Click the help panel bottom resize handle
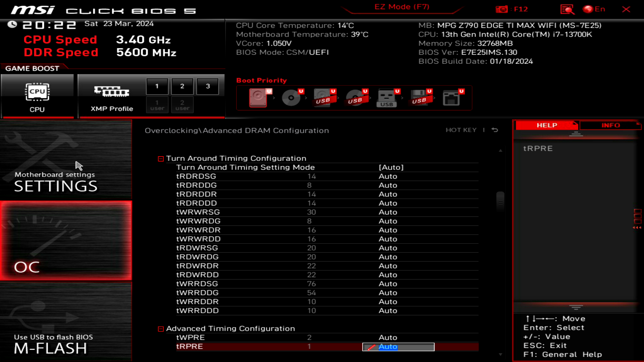The width and height of the screenshot is (644, 362). click(576, 307)
